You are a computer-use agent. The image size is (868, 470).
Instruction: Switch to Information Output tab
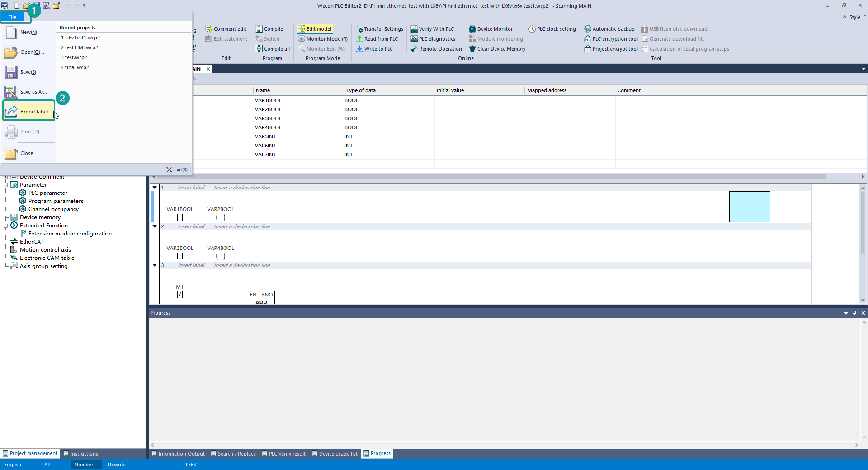(x=178, y=454)
